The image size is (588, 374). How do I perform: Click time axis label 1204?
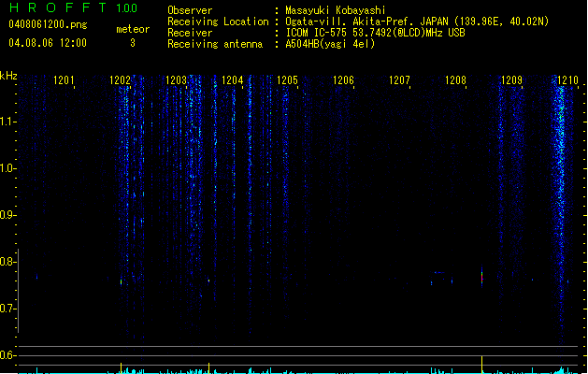pos(232,80)
